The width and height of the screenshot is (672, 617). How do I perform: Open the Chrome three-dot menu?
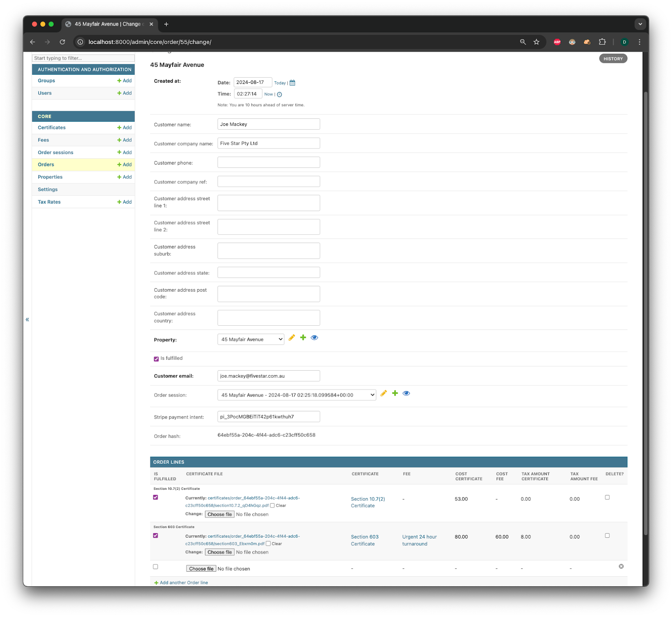tap(639, 42)
